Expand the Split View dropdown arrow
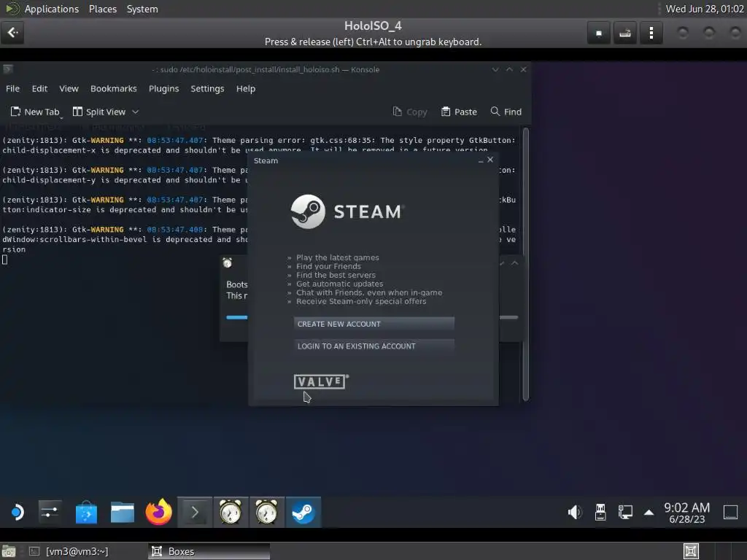The image size is (747, 560). pyautogui.click(x=135, y=112)
